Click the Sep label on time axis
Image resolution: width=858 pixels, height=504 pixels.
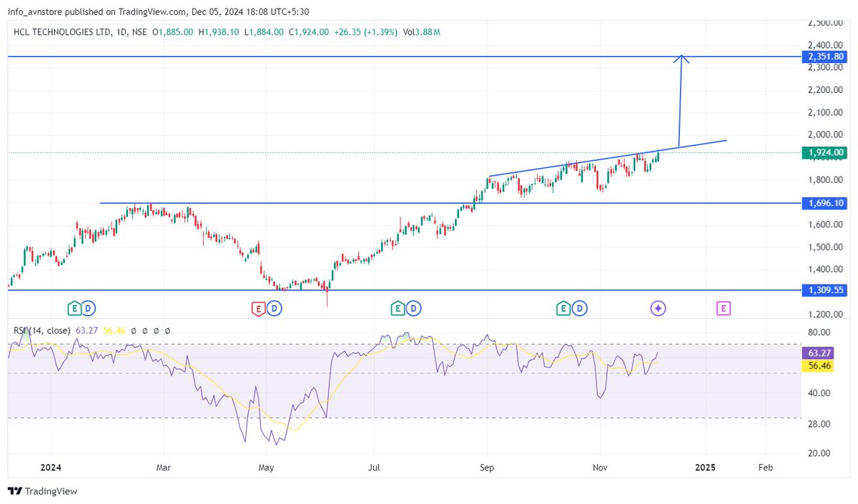tap(487, 468)
